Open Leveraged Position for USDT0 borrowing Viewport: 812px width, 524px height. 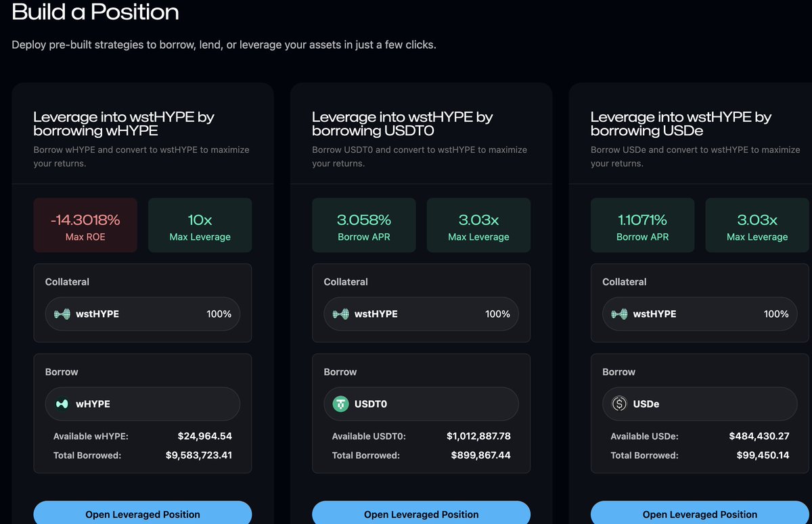pos(421,513)
